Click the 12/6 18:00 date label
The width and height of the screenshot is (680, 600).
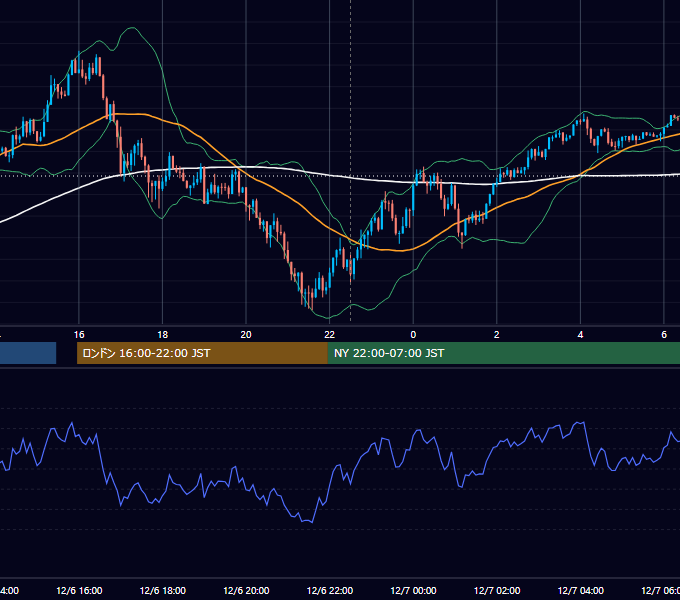pos(163,590)
